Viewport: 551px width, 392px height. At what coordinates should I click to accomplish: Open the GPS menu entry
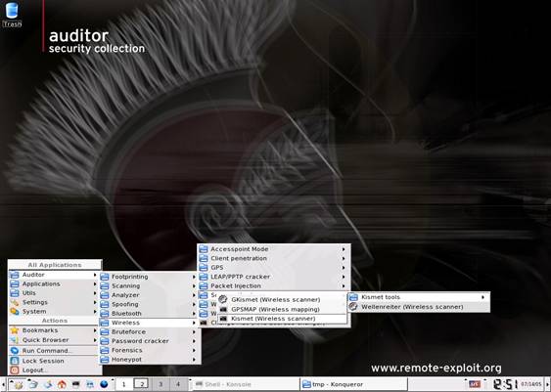click(273, 268)
